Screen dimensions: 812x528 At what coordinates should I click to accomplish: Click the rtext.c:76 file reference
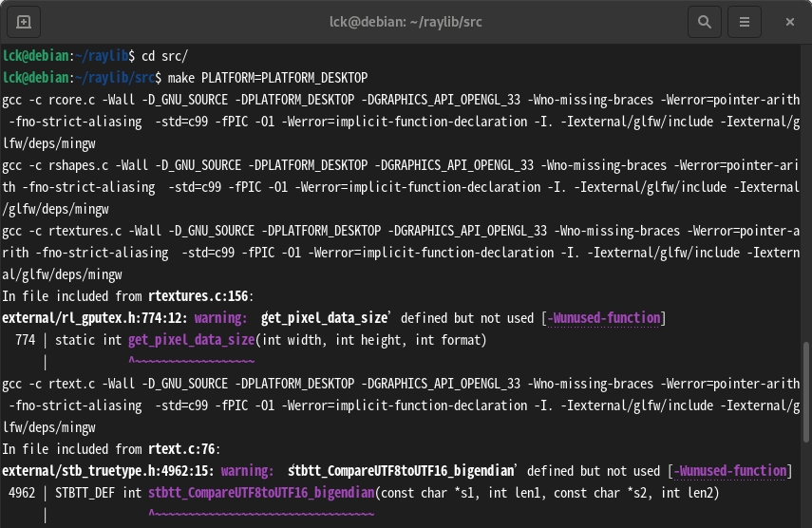(x=181, y=449)
